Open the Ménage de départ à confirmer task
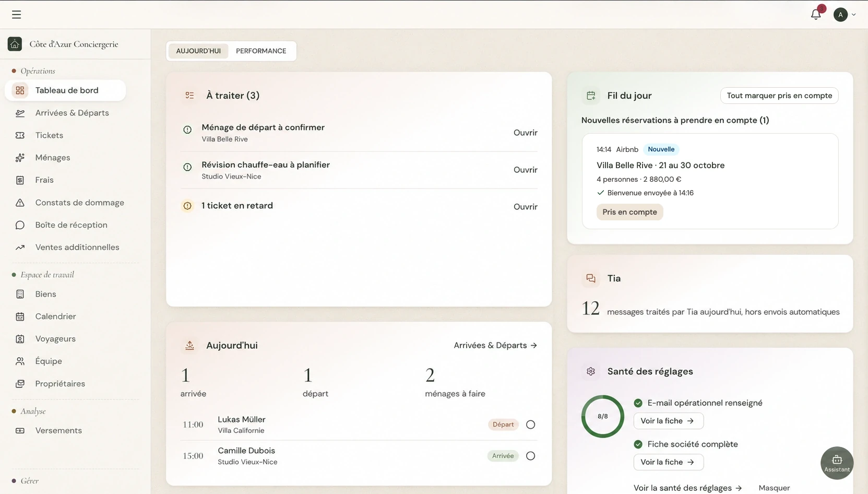This screenshot has width=868, height=494. click(x=525, y=133)
